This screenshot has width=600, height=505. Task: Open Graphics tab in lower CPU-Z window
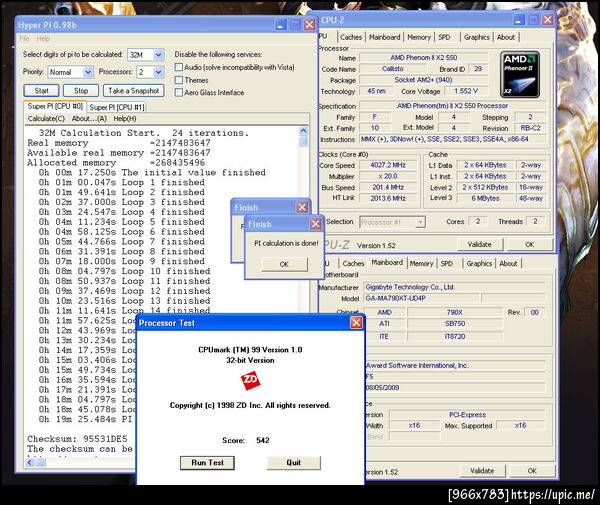coord(479,263)
